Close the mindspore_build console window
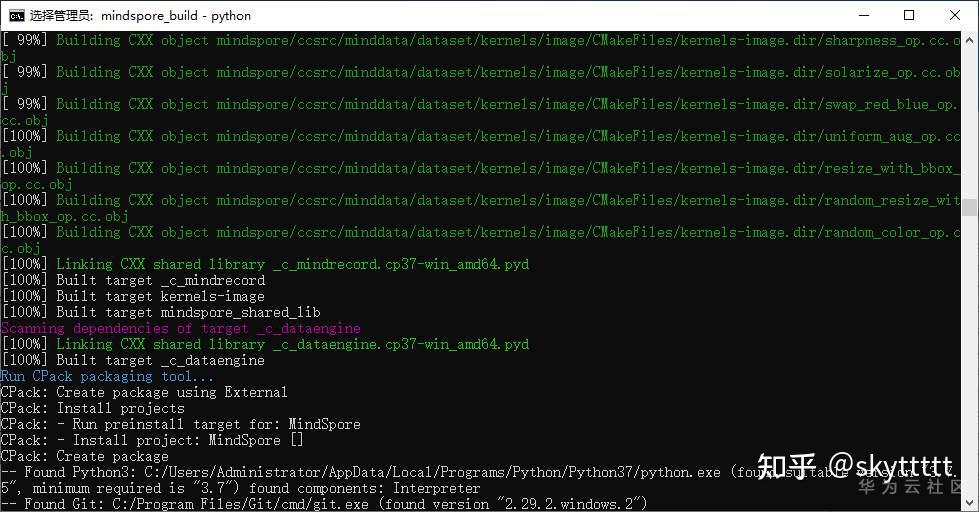Screen dimensions: 979x512 pyautogui.click(x=955, y=16)
